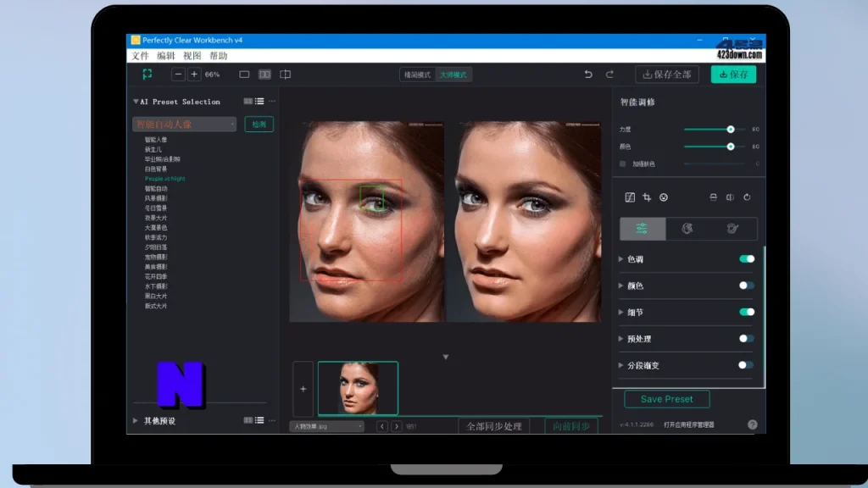
Task: Check the 加强肤色 checkbox
Action: pos(623,164)
